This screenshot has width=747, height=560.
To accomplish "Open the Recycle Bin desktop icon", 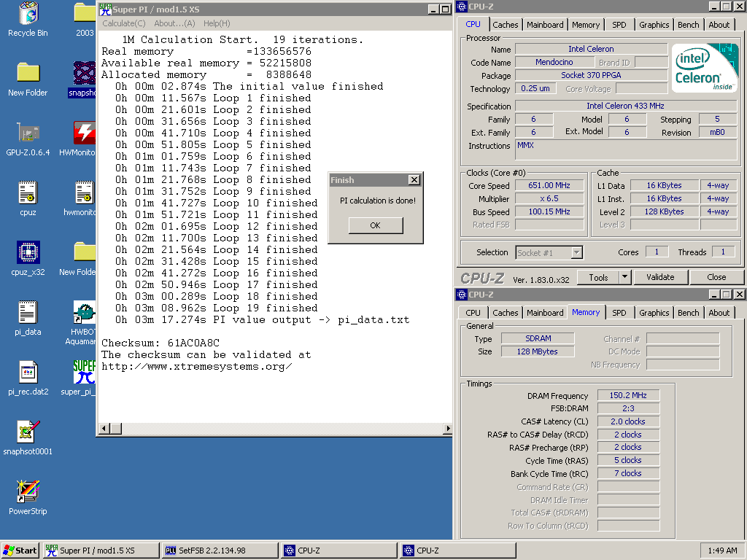I will coord(28,13).
